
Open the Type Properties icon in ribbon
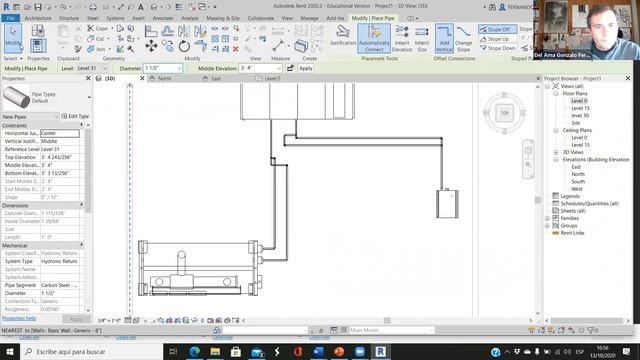pyautogui.click(x=38, y=31)
